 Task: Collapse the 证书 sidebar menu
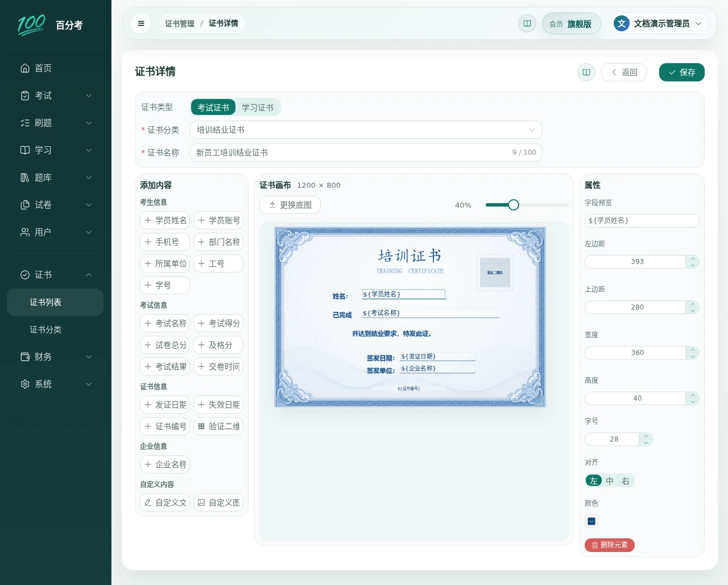56,275
